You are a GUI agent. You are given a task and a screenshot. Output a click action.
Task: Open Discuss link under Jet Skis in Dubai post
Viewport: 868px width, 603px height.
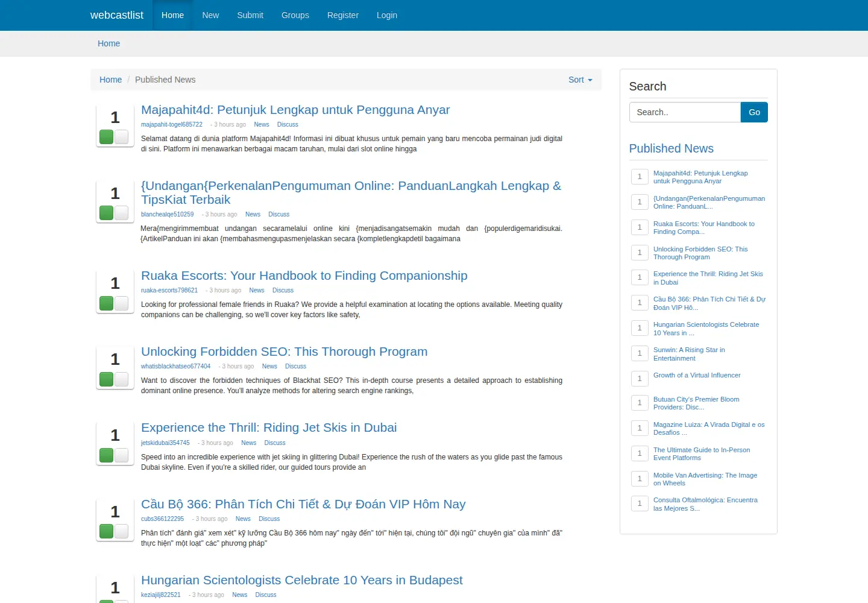click(275, 443)
